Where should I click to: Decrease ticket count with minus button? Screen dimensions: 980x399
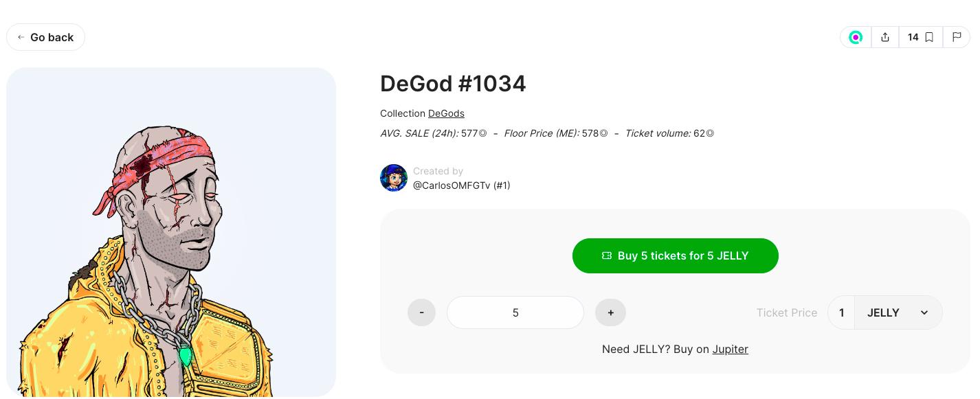[421, 312]
